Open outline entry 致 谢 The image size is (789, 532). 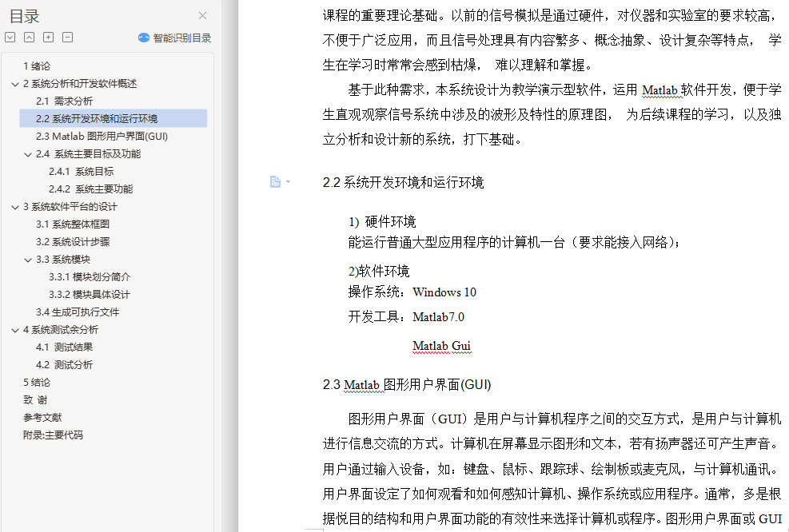35,400
